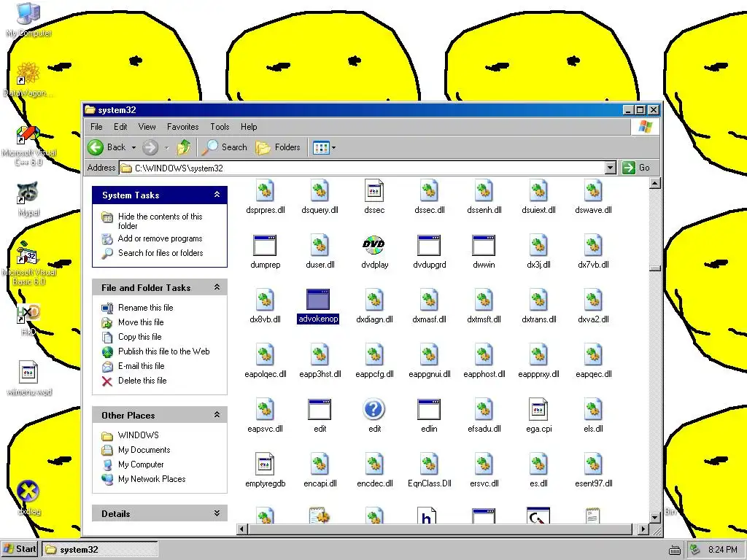747x560 pixels.
Task: Click Move this file
Action: [141, 322]
